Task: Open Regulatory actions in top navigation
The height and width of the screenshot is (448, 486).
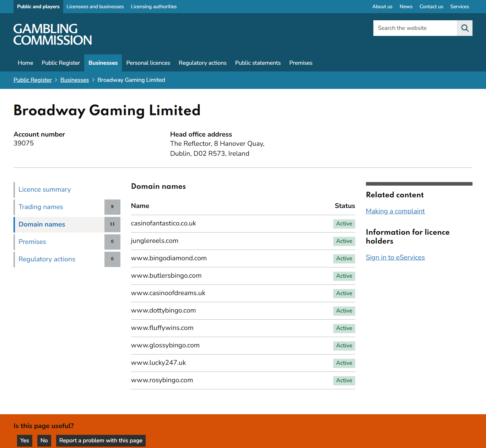Action: point(202,63)
